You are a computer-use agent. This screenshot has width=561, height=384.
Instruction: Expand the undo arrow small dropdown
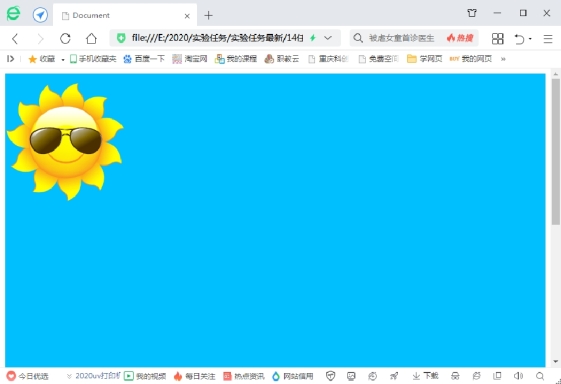[530, 39]
